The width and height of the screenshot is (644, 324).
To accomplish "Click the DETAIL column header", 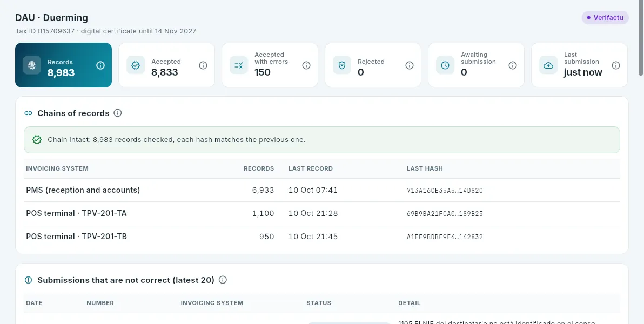I will point(409,303).
